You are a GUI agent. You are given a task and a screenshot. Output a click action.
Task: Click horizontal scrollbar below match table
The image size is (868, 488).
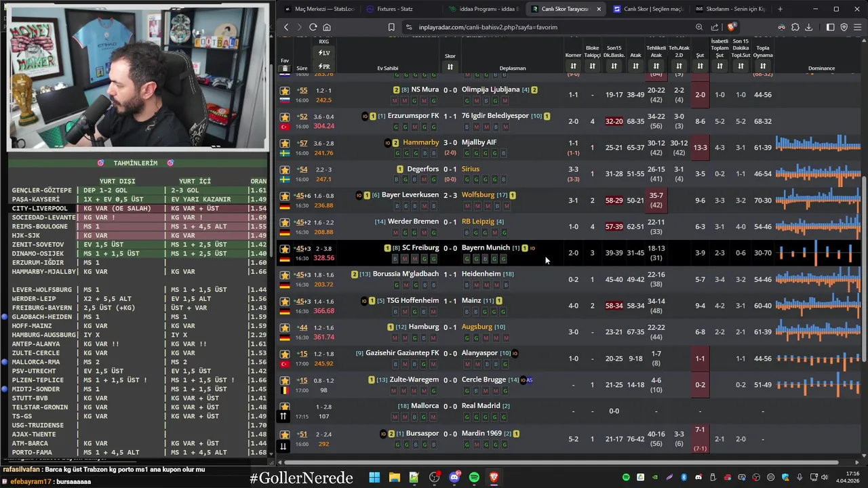pyautogui.click(x=568, y=463)
